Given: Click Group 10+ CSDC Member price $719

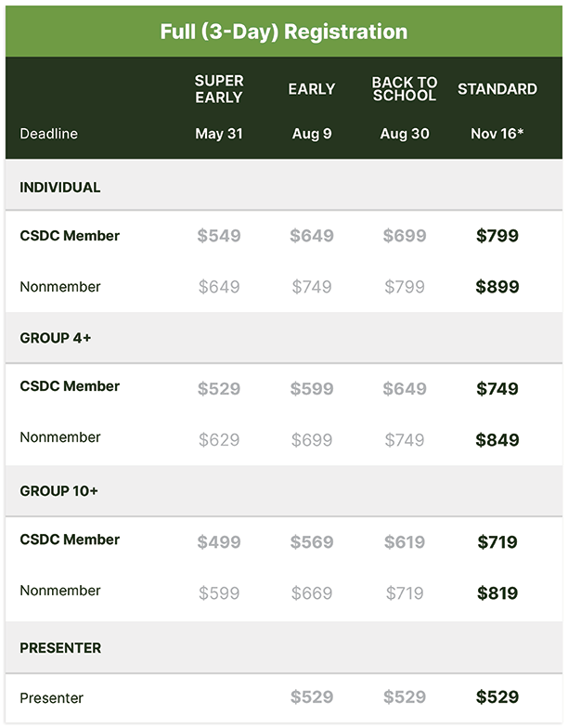Looking at the screenshot, I should [x=497, y=542].
